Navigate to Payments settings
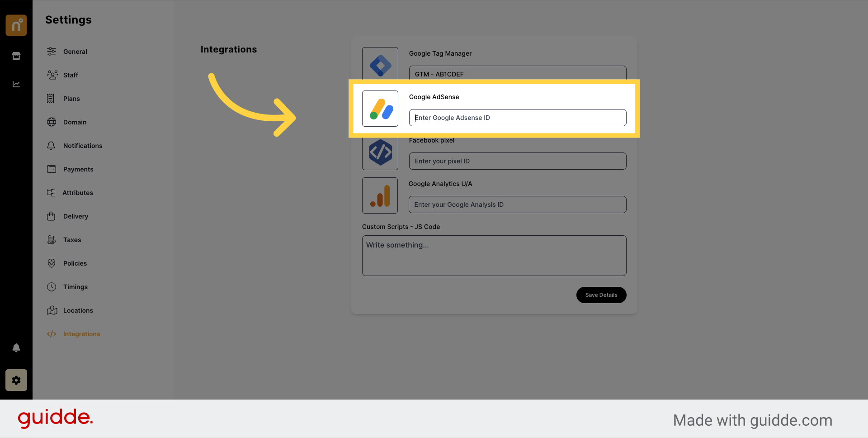This screenshot has height=438, width=868. pyautogui.click(x=78, y=169)
